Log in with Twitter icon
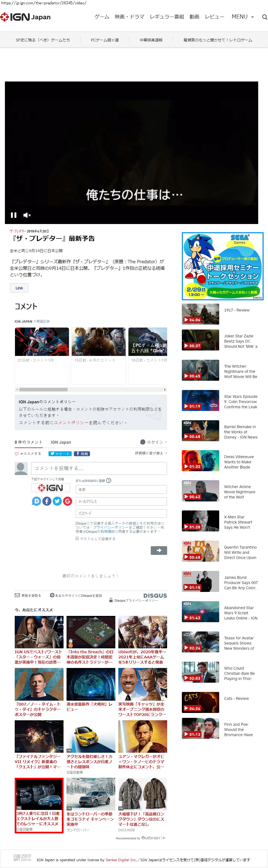This screenshot has width=268, height=868. [57, 501]
